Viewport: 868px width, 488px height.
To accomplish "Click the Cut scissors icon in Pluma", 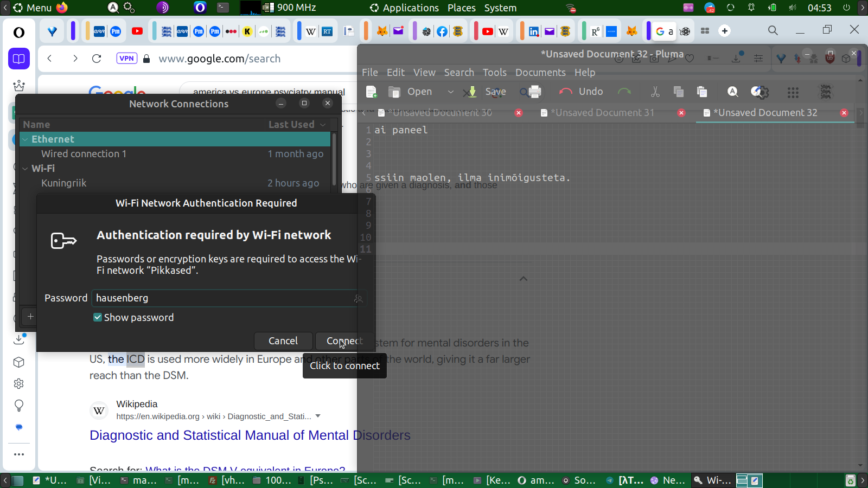I will [x=655, y=92].
